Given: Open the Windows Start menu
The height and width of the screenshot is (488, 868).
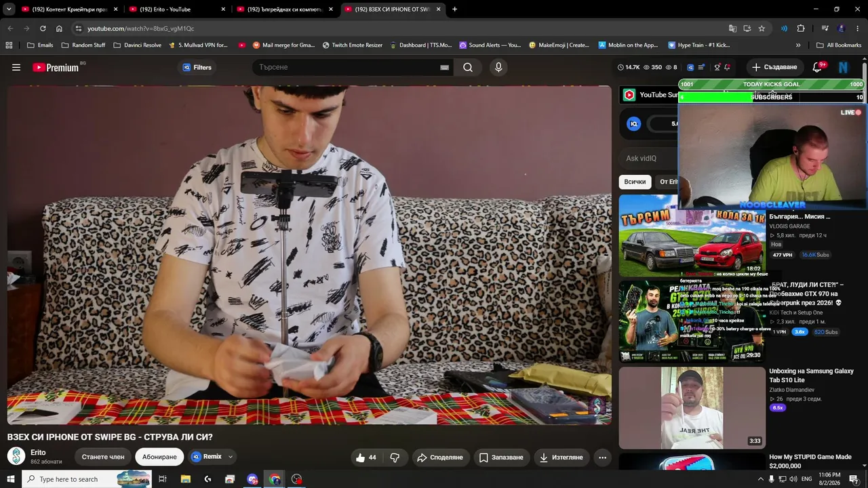Looking at the screenshot, I should pyautogui.click(x=11, y=479).
